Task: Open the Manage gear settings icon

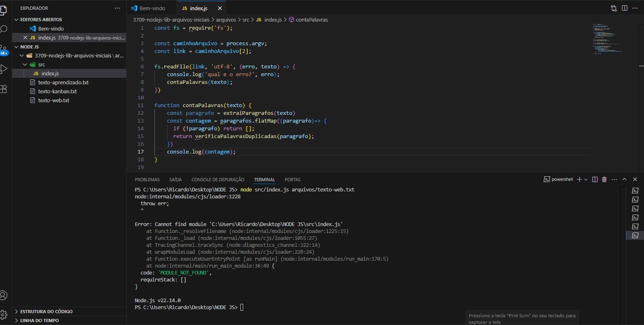Action: (x=3, y=314)
